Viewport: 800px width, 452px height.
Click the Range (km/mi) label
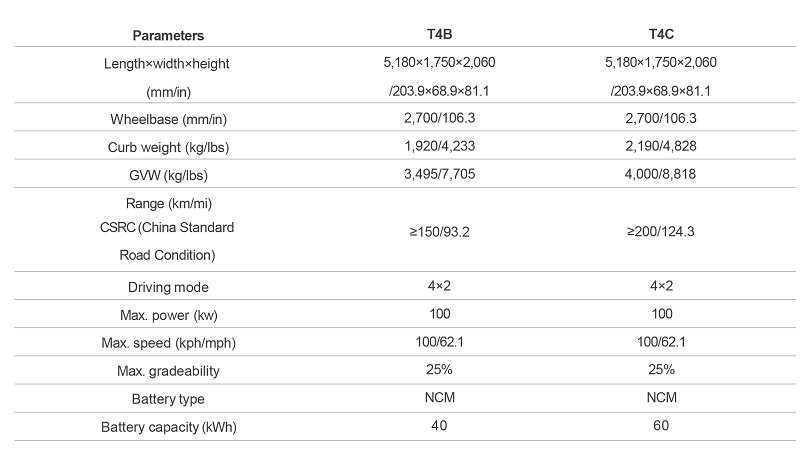point(167,203)
